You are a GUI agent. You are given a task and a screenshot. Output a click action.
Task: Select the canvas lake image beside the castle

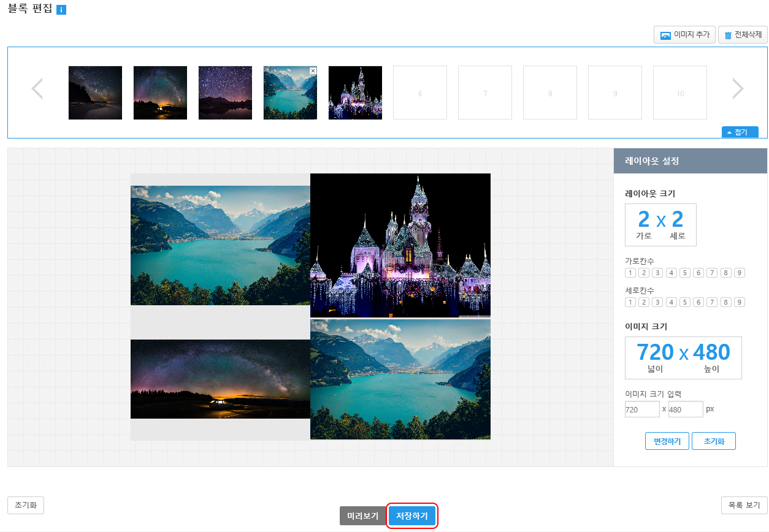click(x=220, y=245)
